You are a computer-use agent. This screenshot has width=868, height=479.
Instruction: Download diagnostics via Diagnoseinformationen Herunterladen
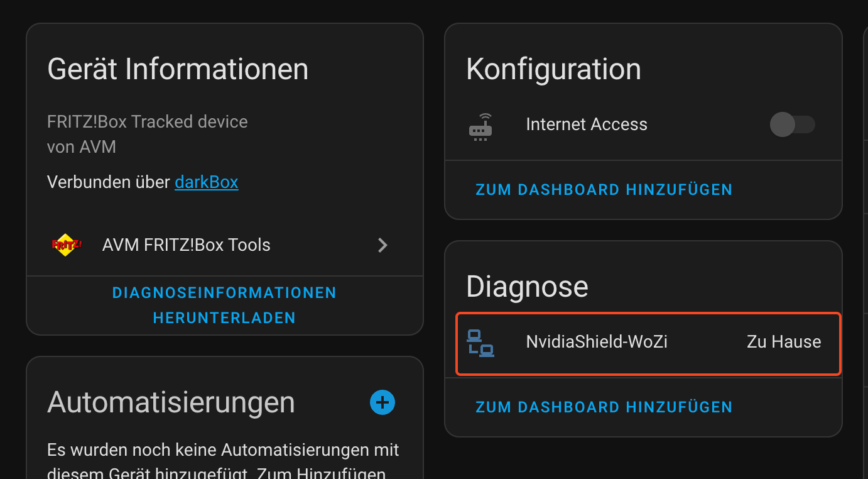224,306
